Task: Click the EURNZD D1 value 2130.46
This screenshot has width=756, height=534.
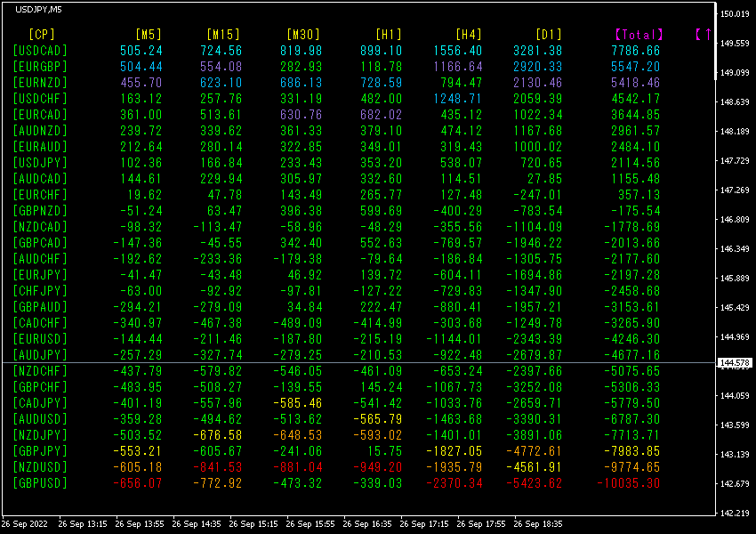Action: click(x=537, y=83)
